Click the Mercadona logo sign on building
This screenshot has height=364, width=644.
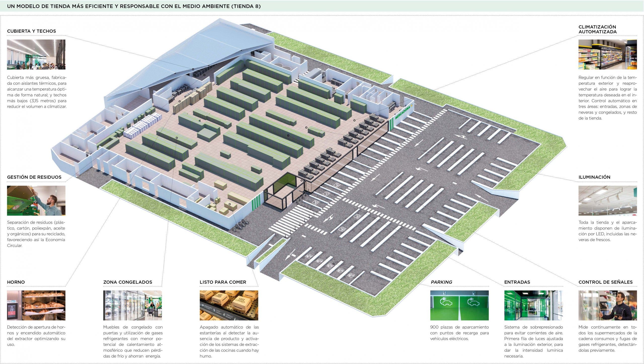(x=402, y=112)
